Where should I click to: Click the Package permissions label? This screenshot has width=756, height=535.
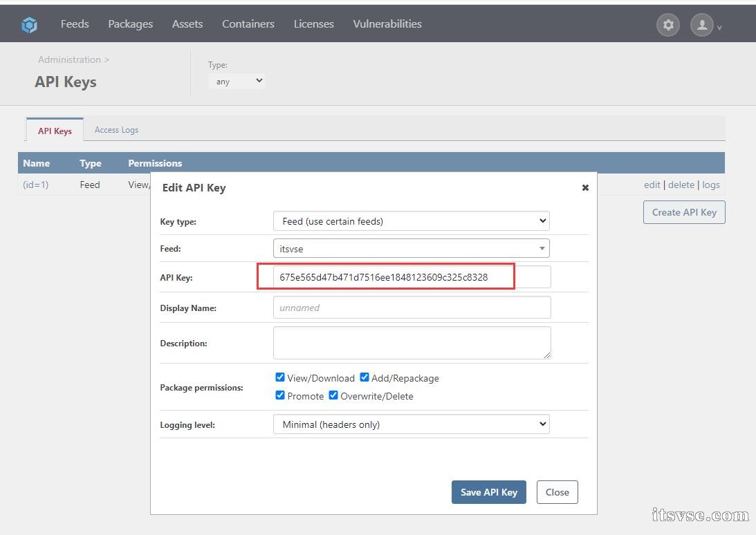point(201,388)
